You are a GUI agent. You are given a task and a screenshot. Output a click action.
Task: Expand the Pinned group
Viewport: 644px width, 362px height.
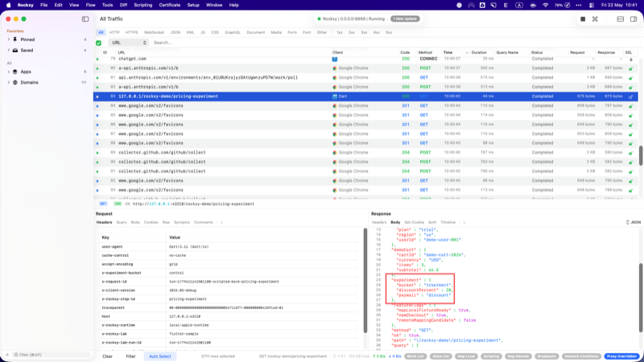coord(9,39)
